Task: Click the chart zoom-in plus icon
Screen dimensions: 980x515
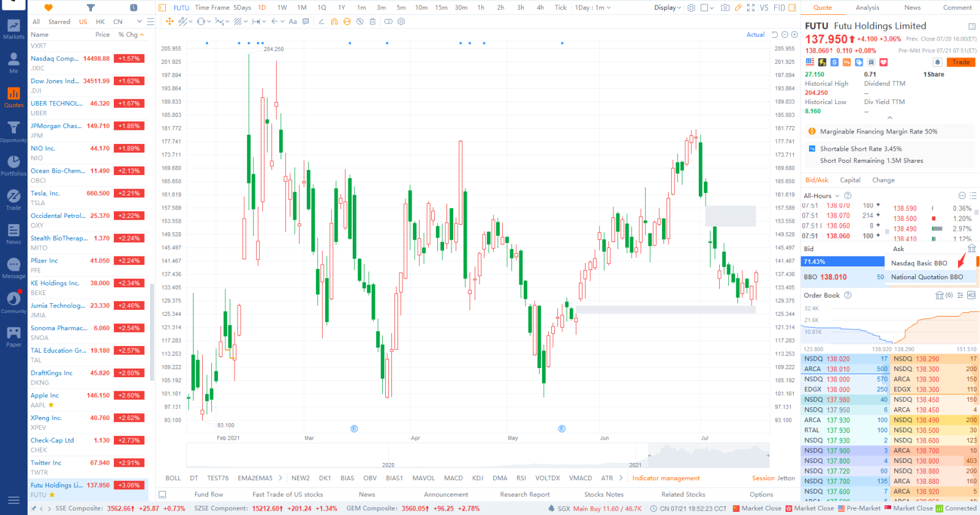Action: tap(794, 35)
